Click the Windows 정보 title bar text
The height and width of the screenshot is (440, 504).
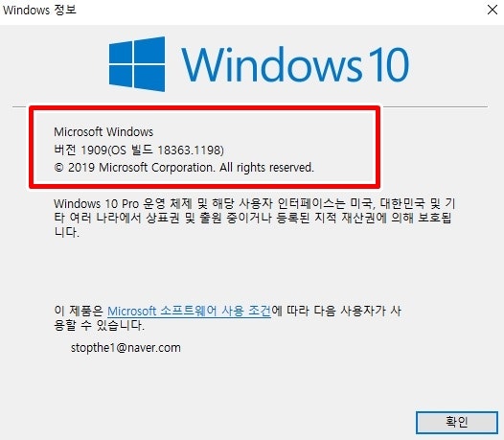[x=39, y=10]
